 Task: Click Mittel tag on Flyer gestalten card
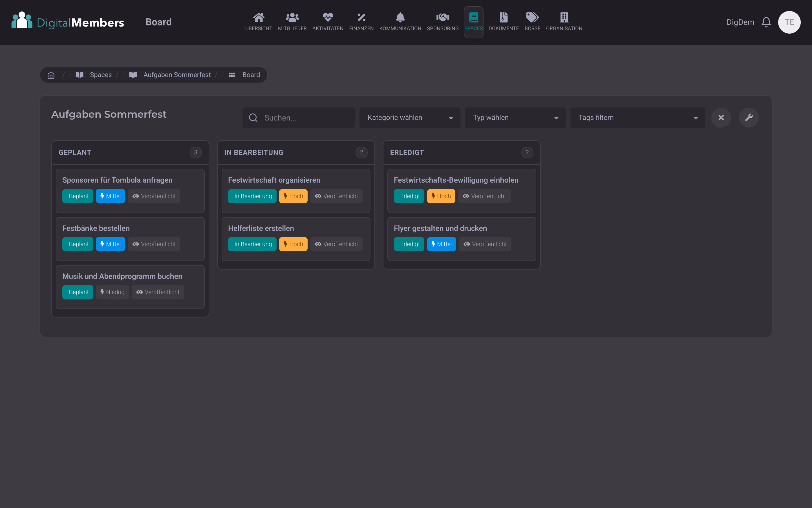442,244
